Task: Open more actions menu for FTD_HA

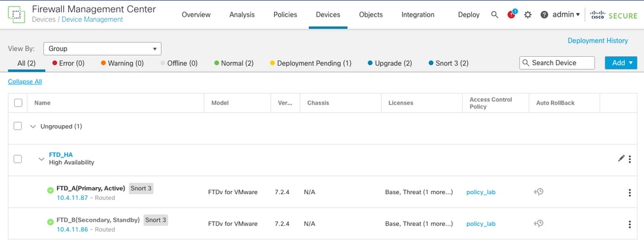Action: point(630,159)
